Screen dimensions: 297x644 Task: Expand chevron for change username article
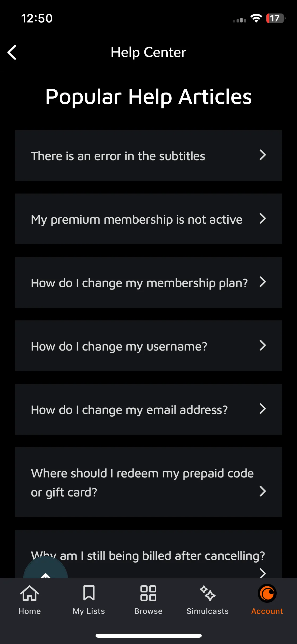(262, 346)
